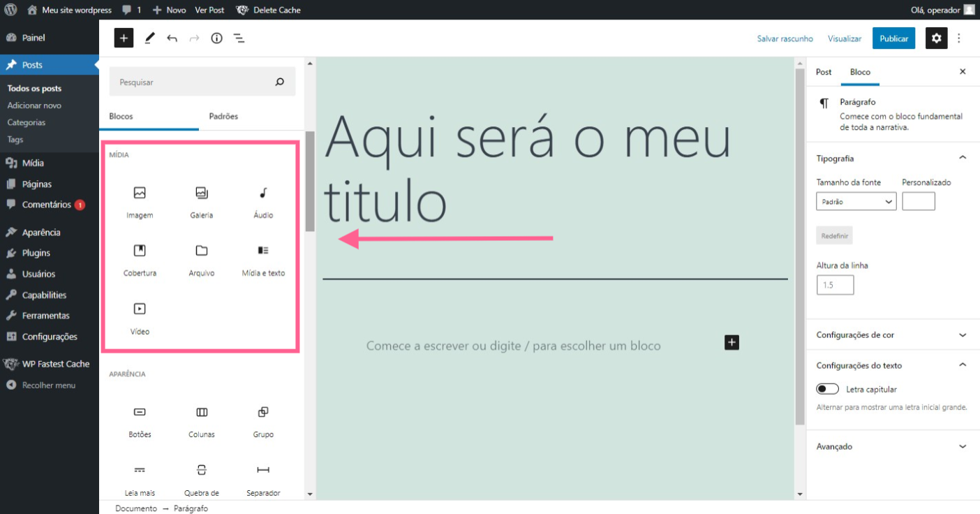Insert a Mídia e texto block

[263, 260]
